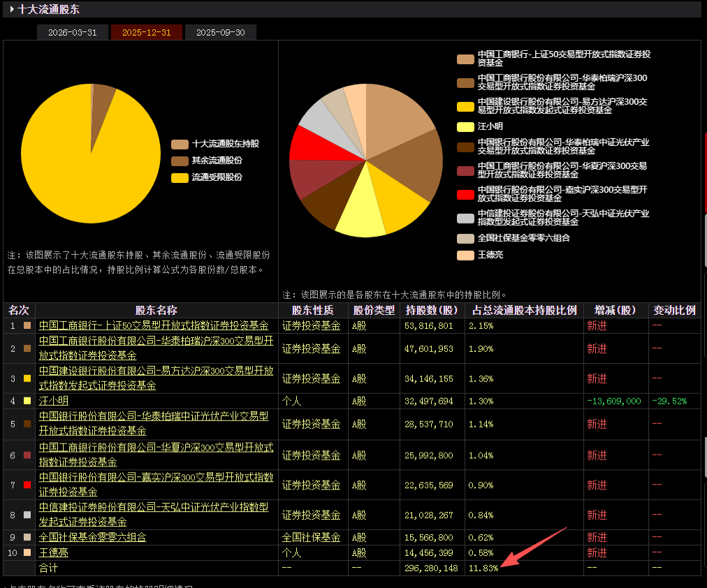
Task: Click the row 8 gray color marker
Action: 27,515
